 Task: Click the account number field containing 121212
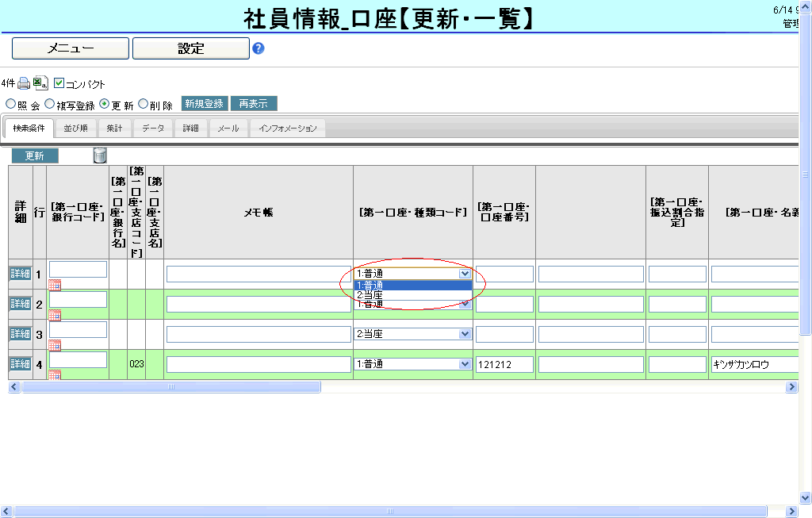tap(504, 365)
